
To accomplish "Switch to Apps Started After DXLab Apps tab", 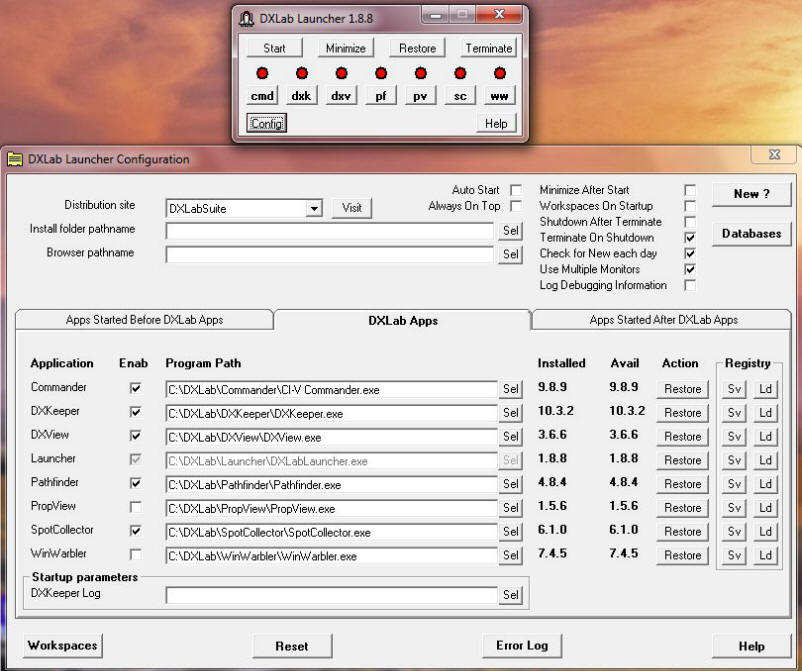I will pyautogui.click(x=663, y=320).
